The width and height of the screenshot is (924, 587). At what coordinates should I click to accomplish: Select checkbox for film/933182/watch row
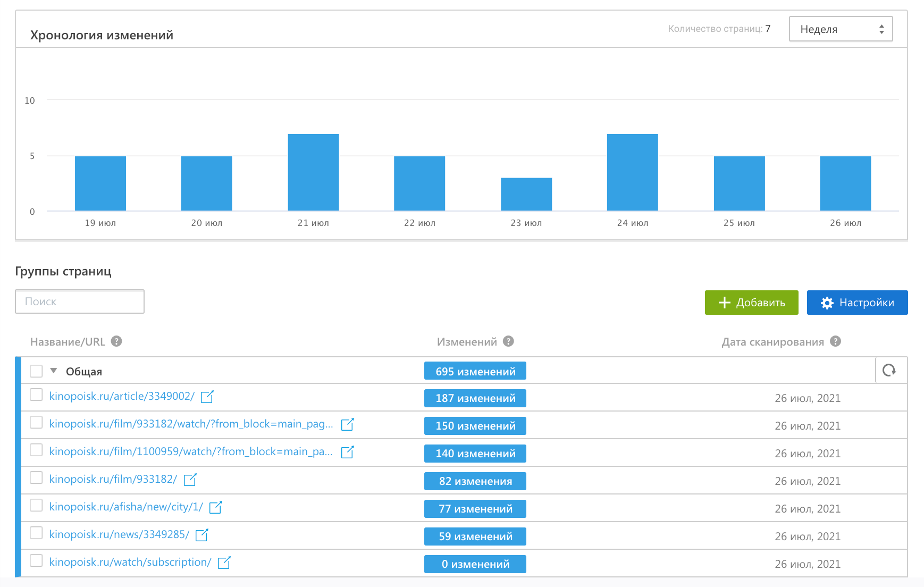[x=36, y=422]
